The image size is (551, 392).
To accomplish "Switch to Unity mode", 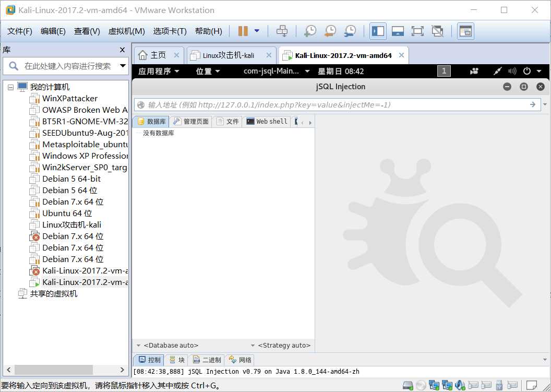I will [437, 31].
